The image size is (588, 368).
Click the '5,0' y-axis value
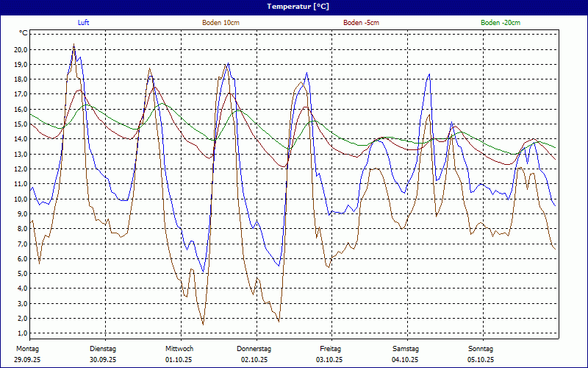coord(22,273)
